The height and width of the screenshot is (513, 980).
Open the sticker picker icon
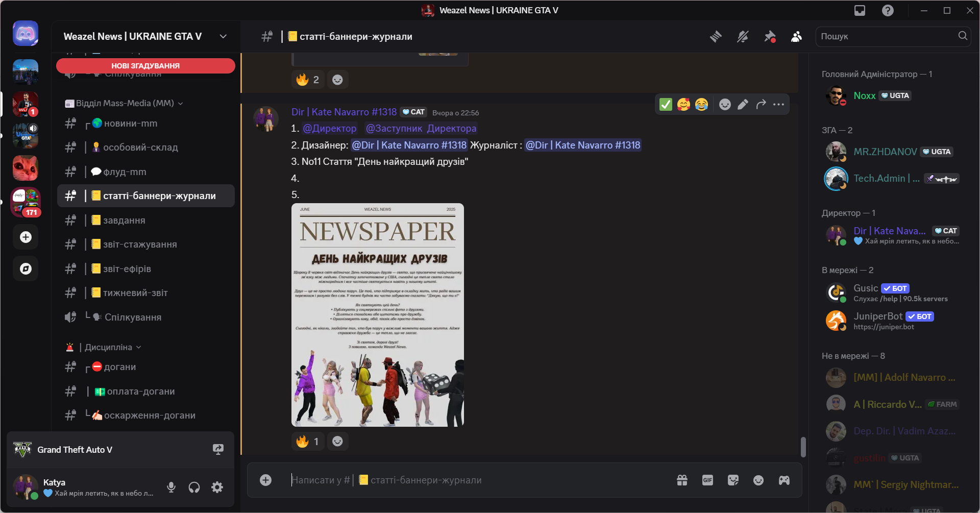point(733,480)
